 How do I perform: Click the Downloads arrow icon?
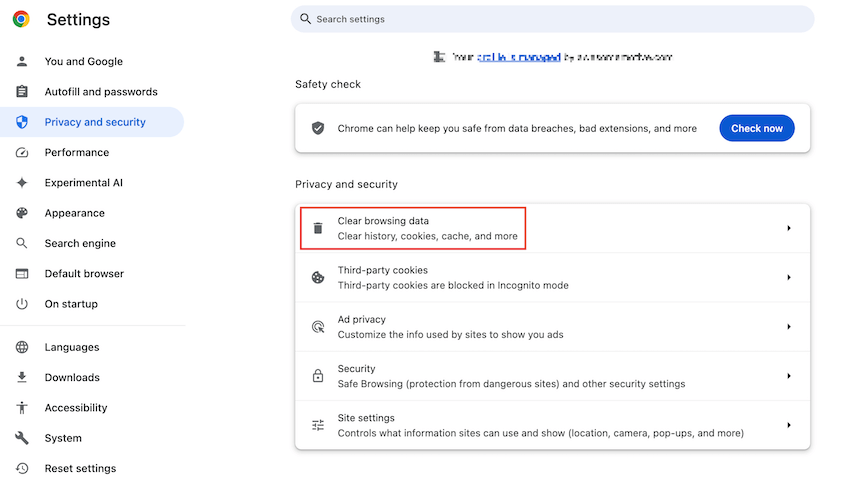[x=22, y=377]
